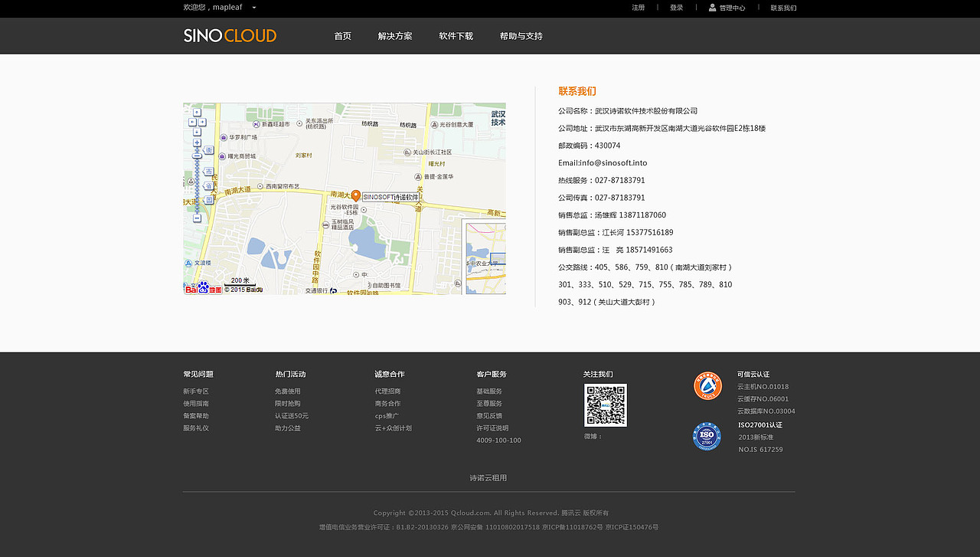This screenshot has width=980, height=557.
Task: Open 服务礼仪 footer link
Action: (x=196, y=428)
